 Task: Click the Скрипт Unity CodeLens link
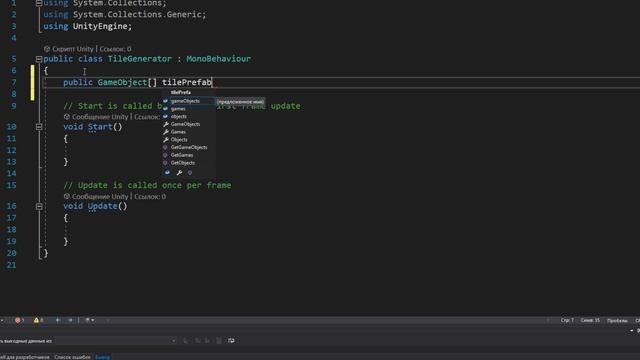(73, 49)
